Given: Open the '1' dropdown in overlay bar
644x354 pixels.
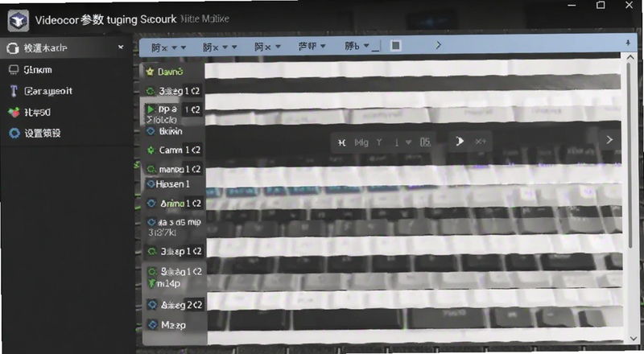Looking at the screenshot, I should (x=402, y=142).
